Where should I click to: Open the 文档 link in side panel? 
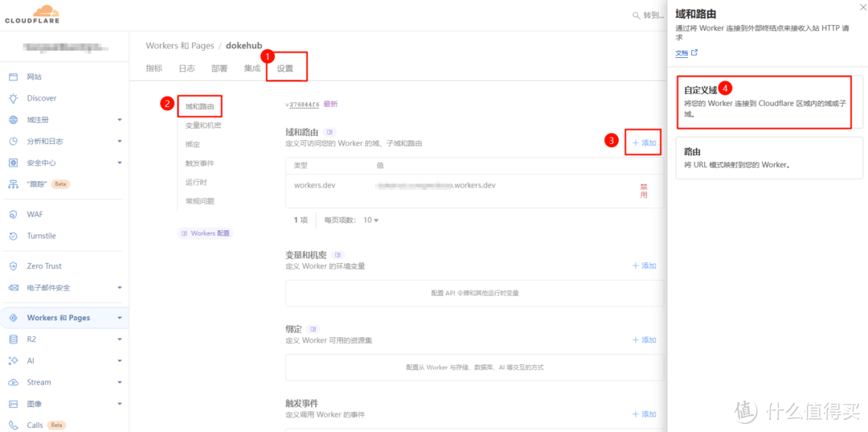[686, 53]
